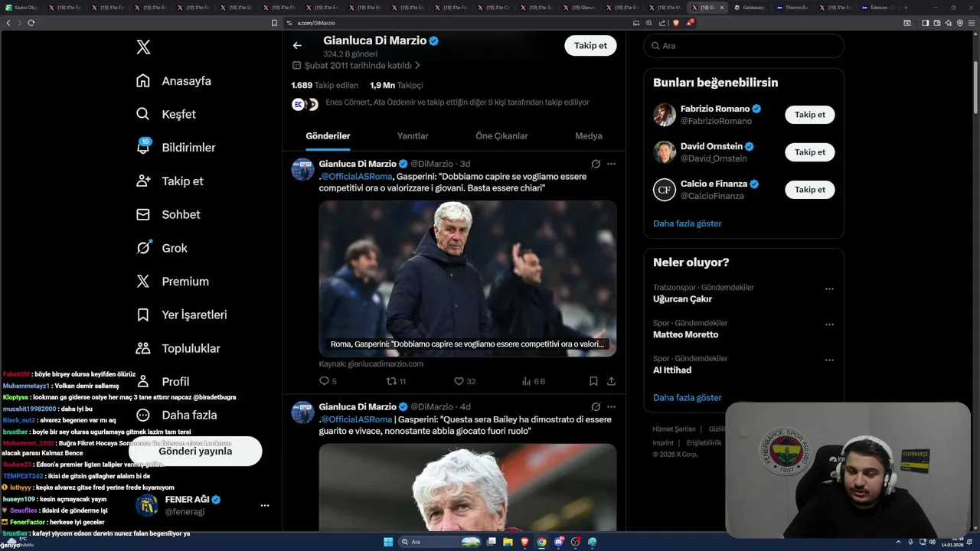Screen dimensions: 980x551
Task: Switch to Yanıtlar tab
Action: [x=413, y=135]
